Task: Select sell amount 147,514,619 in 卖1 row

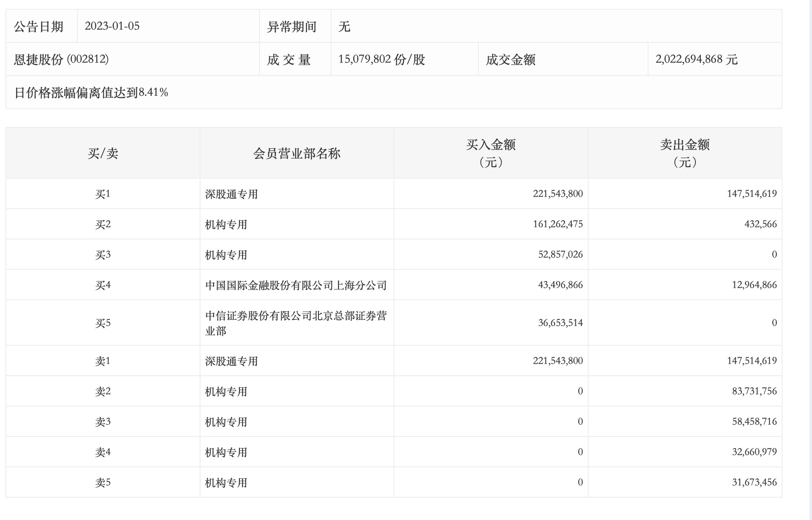Action: click(x=752, y=361)
